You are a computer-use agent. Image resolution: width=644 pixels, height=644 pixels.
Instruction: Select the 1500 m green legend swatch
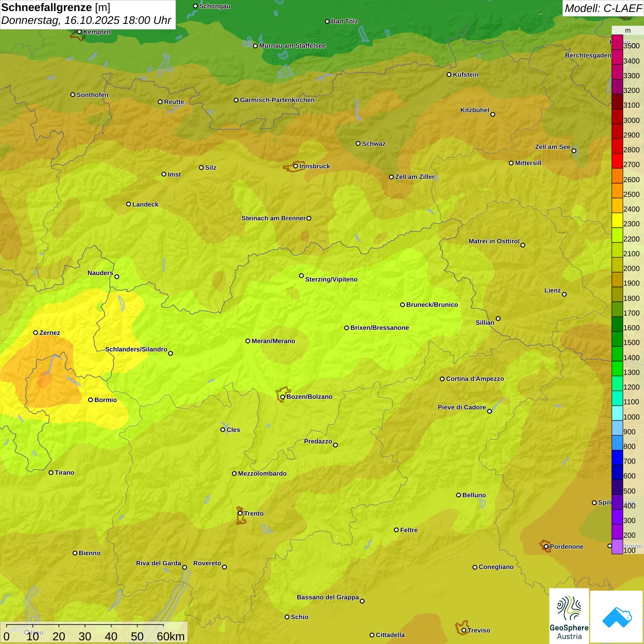617,339
